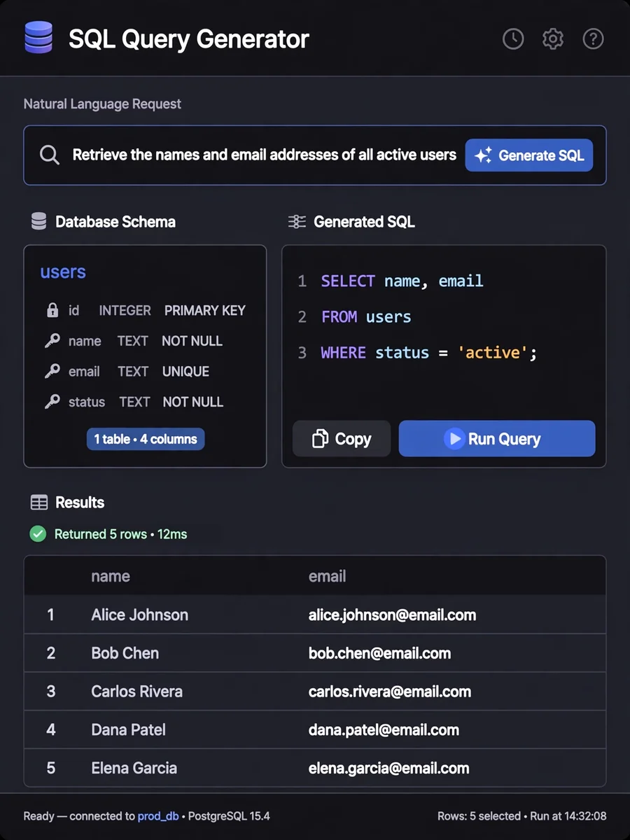This screenshot has height=840, width=630.
Task: Click the database logo icon in header
Action: point(38,38)
